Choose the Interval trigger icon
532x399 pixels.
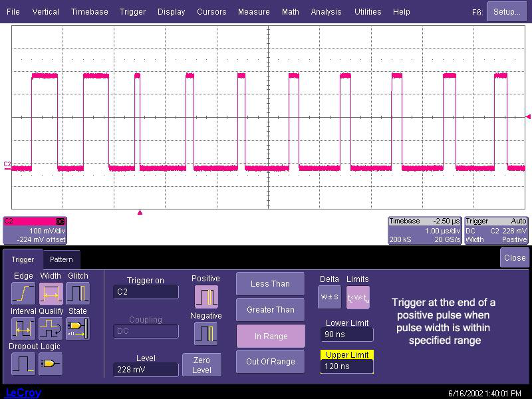point(23,328)
